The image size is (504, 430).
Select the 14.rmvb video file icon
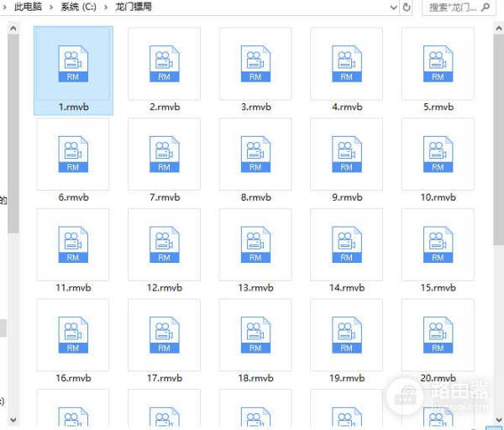[x=346, y=244]
